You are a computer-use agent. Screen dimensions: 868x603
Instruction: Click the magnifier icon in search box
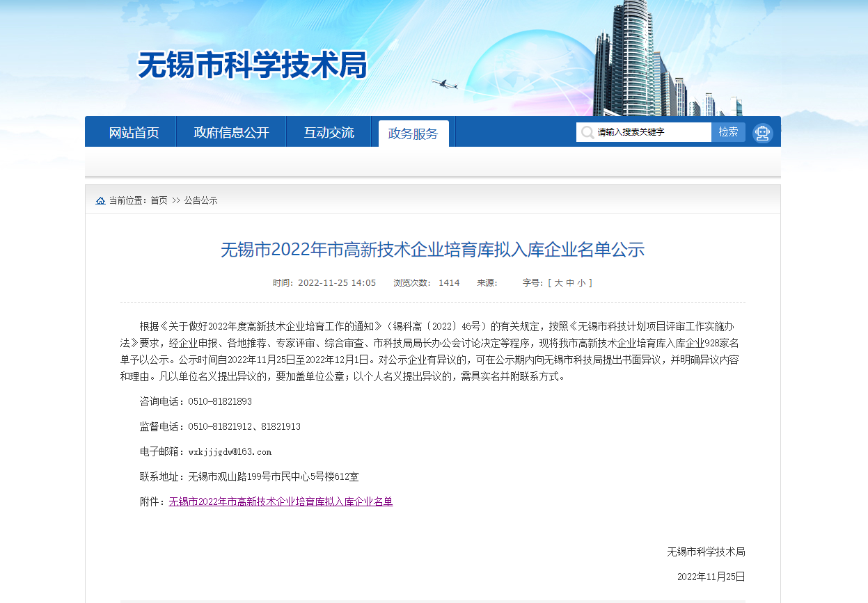[587, 132]
